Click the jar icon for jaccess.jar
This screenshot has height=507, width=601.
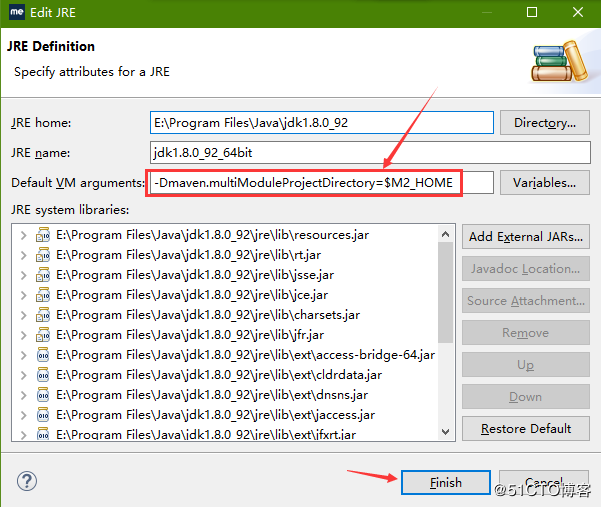(43, 415)
